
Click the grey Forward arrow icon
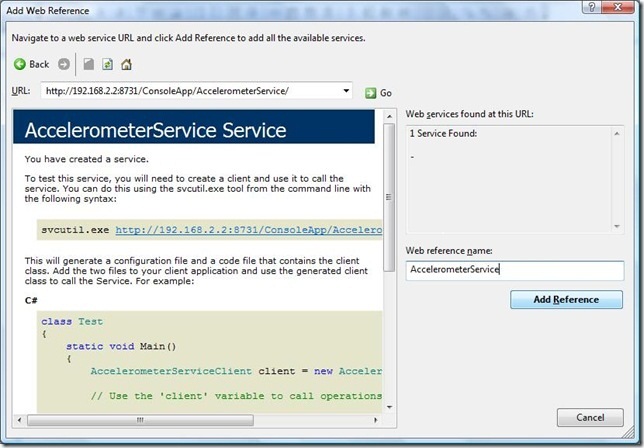tap(64, 64)
